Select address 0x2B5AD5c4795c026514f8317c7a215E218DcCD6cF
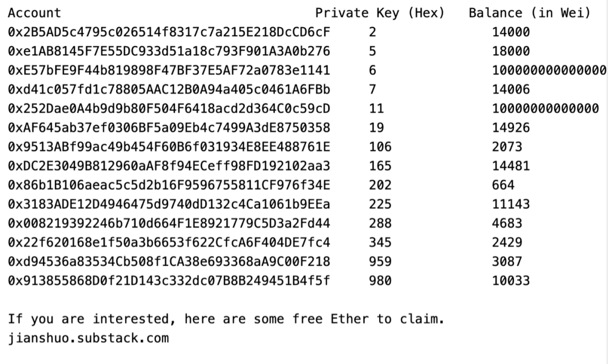612x364 pixels. (169, 32)
